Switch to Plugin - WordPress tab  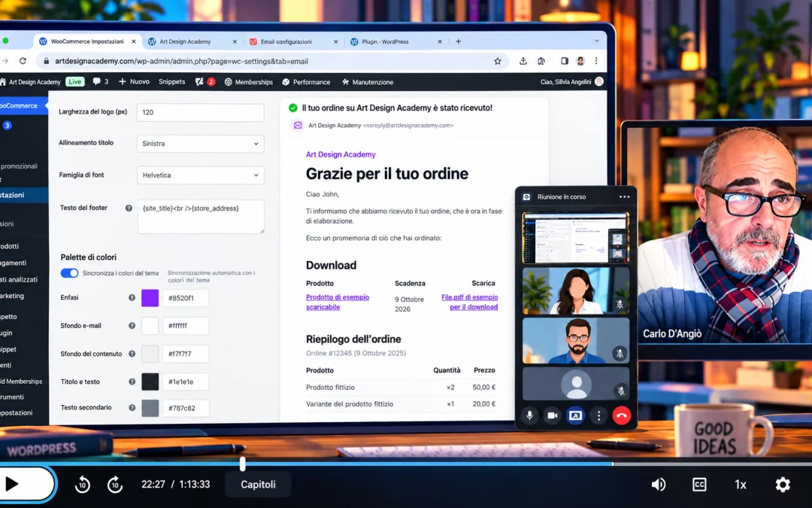coord(385,41)
